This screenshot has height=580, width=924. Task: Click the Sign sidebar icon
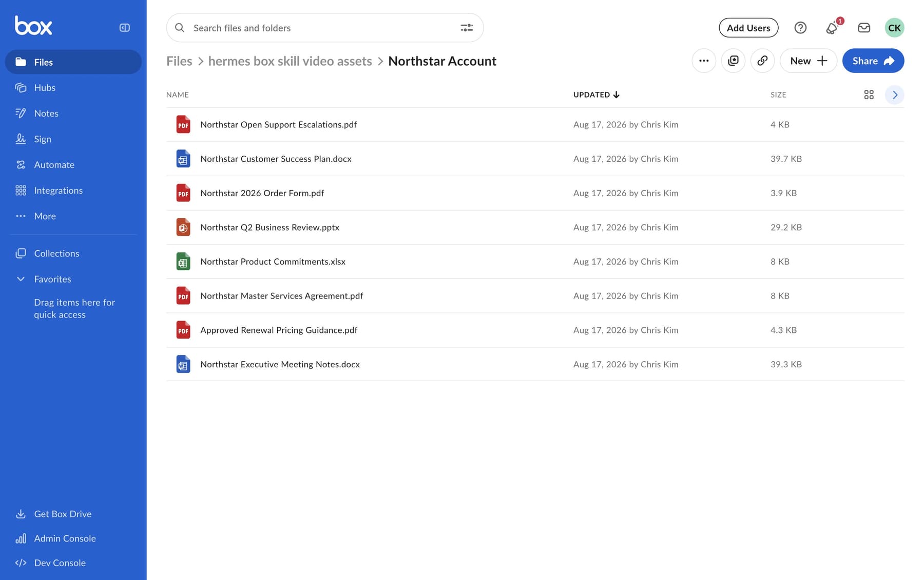[21, 139]
